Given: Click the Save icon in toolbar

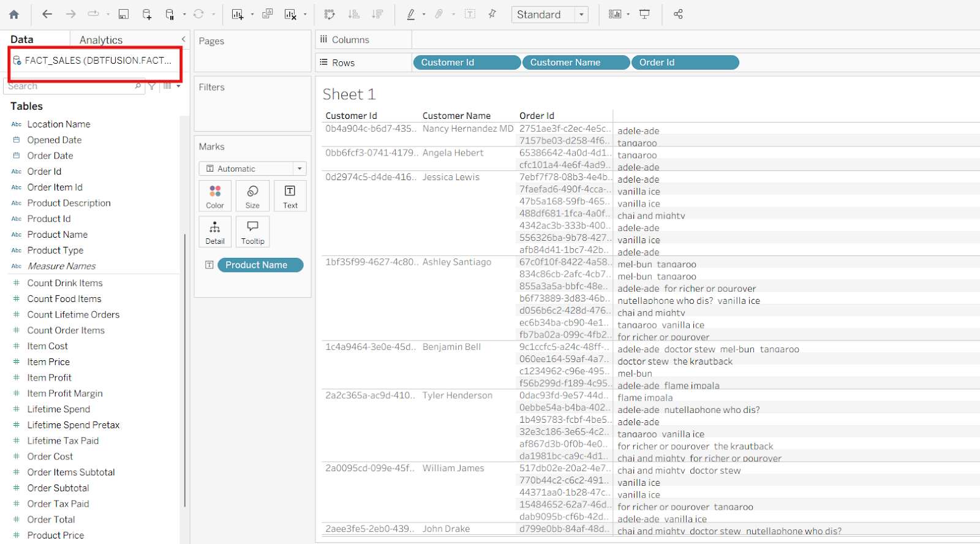Looking at the screenshot, I should pyautogui.click(x=123, y=14).
